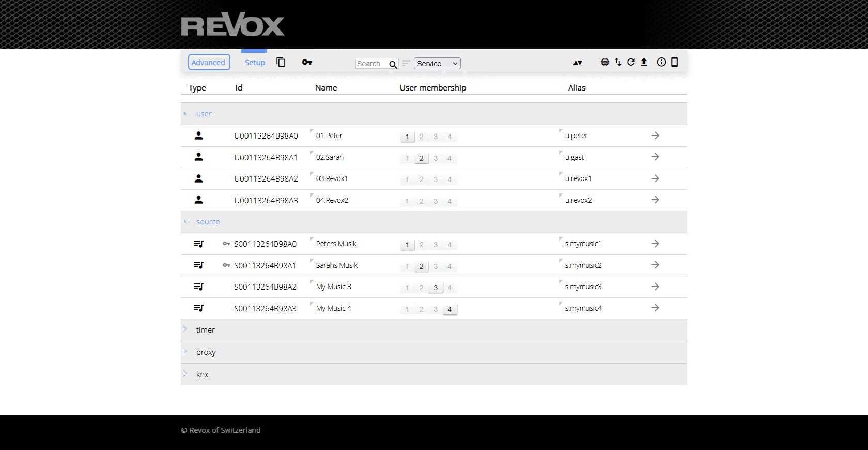Click the up-down transfer arrows icon
The width and height of the screenshot is (868, 450).
click(x=618, y=62)
